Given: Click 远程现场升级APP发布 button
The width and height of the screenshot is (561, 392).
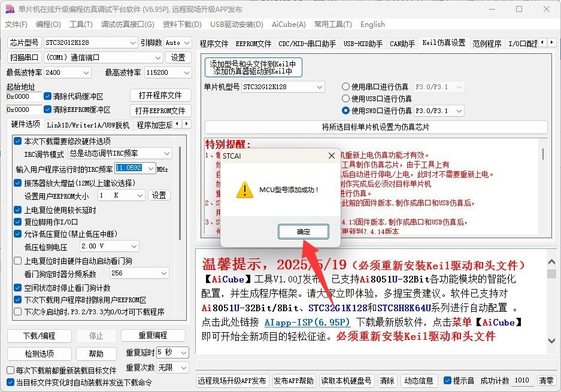Looking at the screenshot, I should 232,381.
